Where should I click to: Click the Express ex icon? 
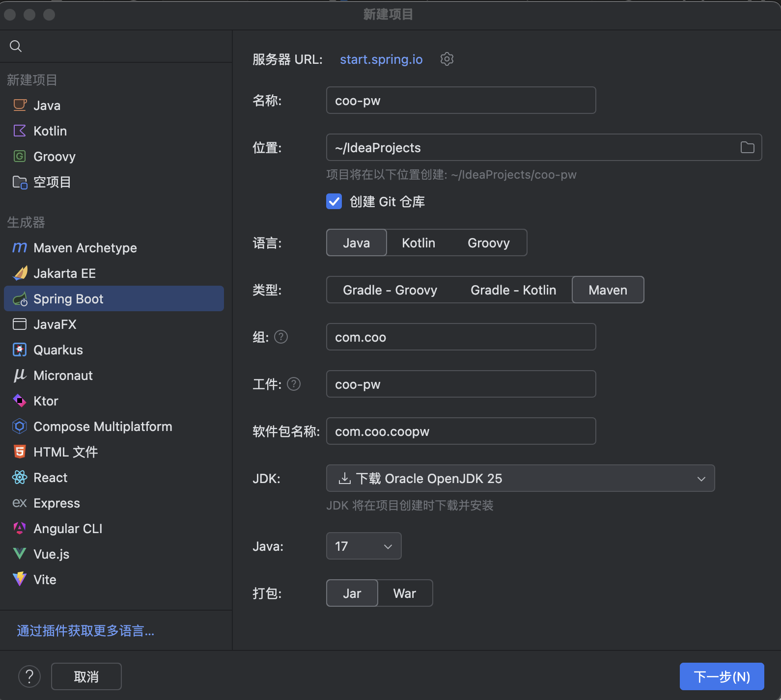pos(20,503)
